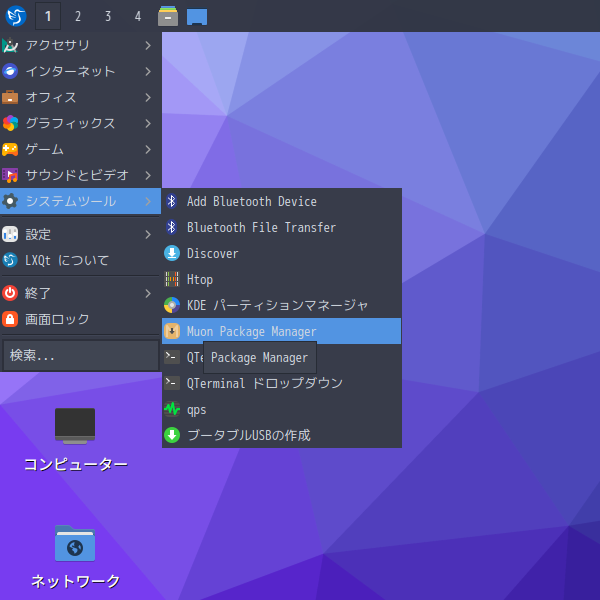Expand グラフィックス via its chevron arrow

(x=148, y=124)
